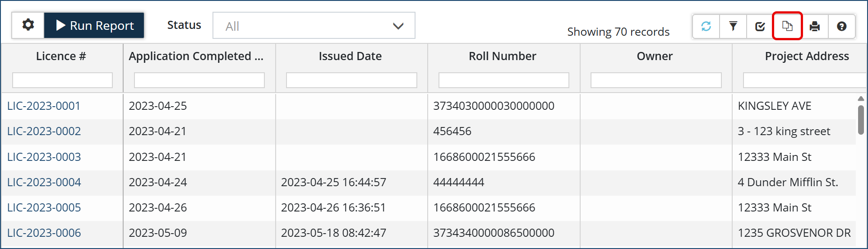
Task: Click the Owner filter input field
Action: pos(656,80)
